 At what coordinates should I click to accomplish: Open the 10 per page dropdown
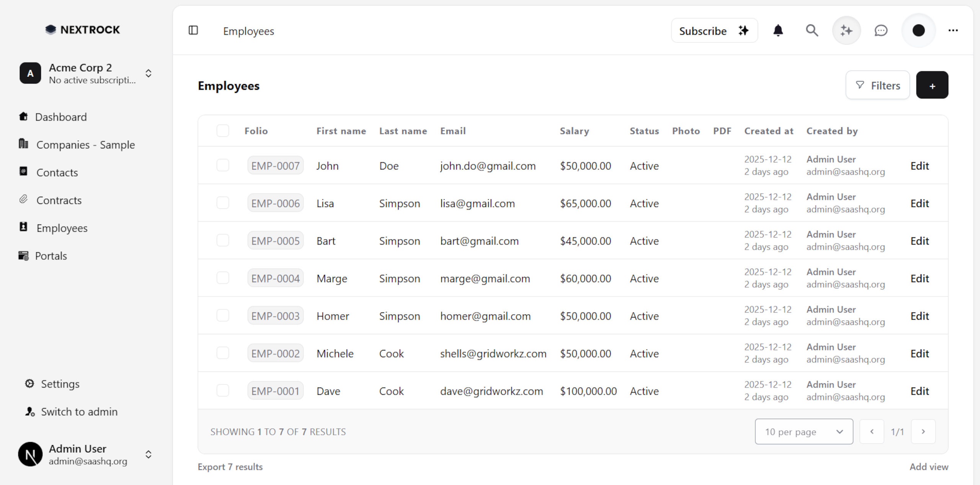(804, 431)
